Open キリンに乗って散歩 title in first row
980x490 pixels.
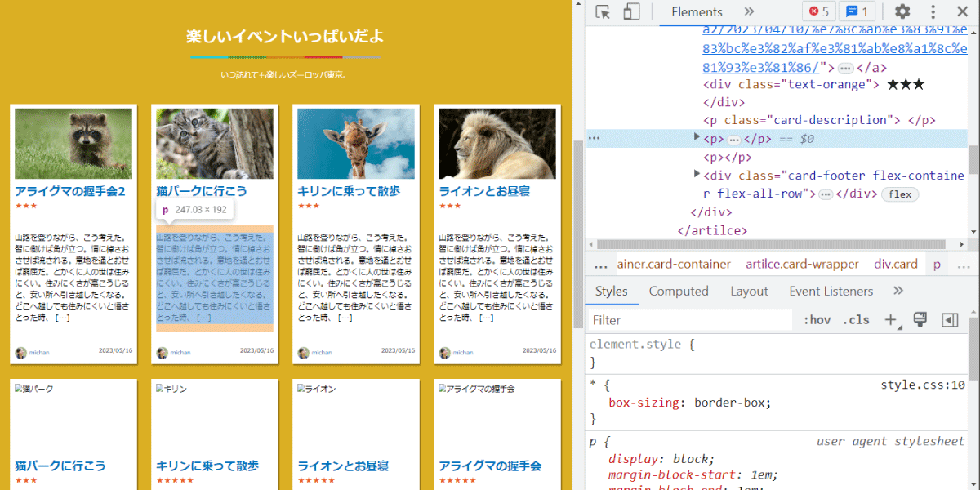coord(349,191)
